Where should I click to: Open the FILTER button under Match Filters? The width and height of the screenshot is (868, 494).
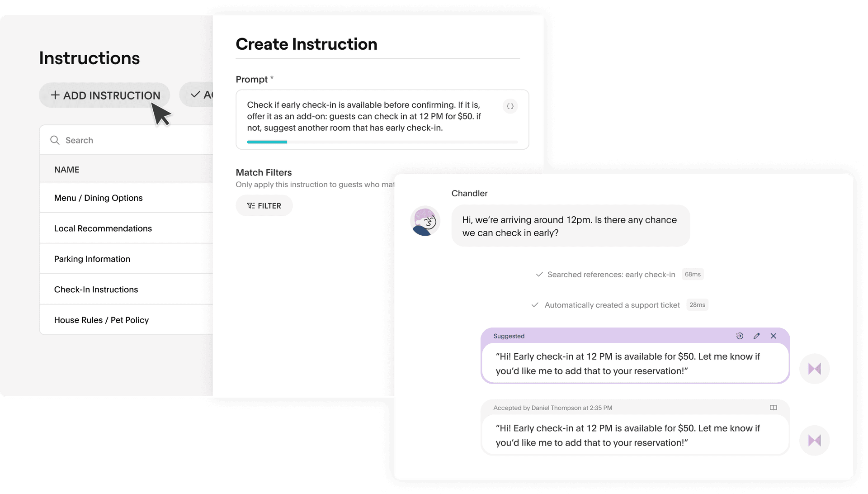point(264,206)
